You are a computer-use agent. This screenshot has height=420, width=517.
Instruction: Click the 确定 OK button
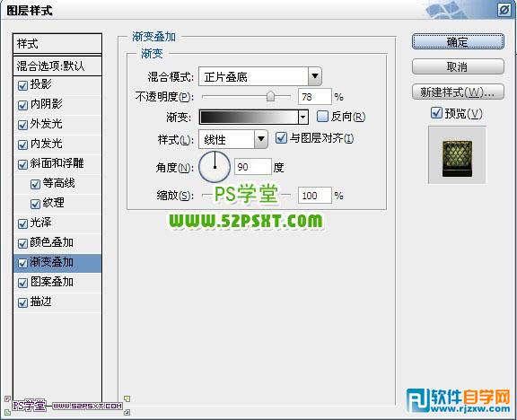point(458,42)
